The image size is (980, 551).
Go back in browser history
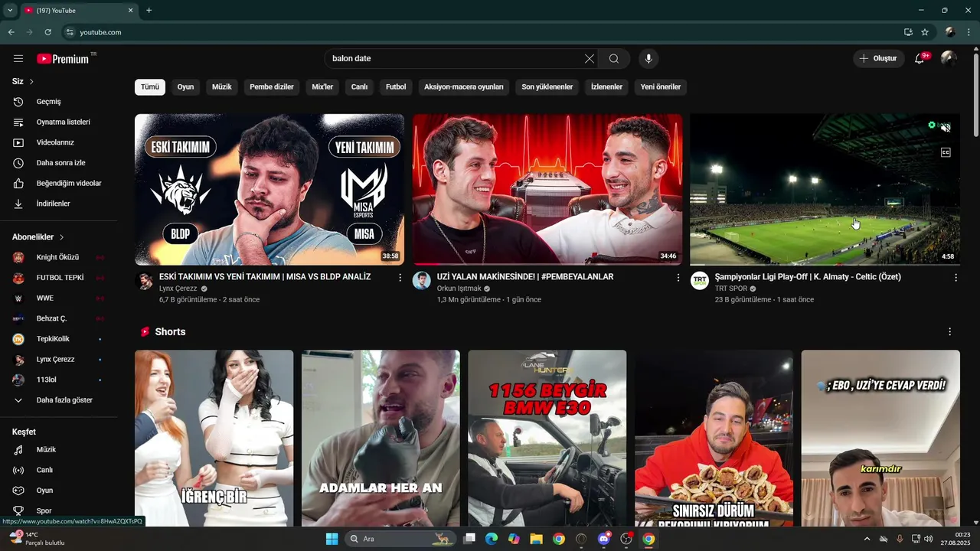click(11, 32)
